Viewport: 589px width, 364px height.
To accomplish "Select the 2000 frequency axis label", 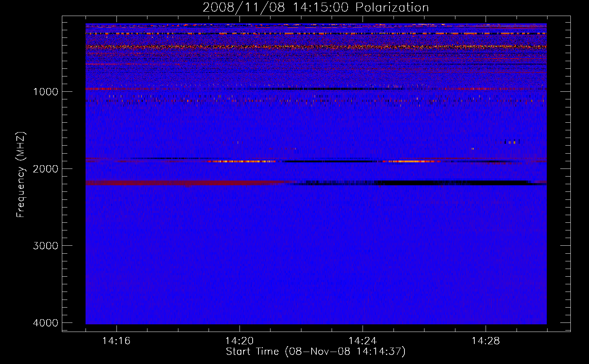I will (x=46, y=169).
